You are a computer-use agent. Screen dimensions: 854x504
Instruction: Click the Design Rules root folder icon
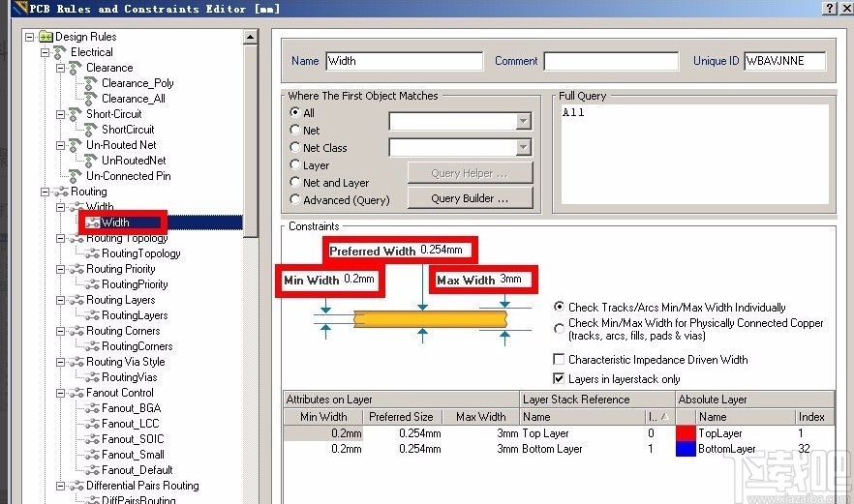coord(46,37)
